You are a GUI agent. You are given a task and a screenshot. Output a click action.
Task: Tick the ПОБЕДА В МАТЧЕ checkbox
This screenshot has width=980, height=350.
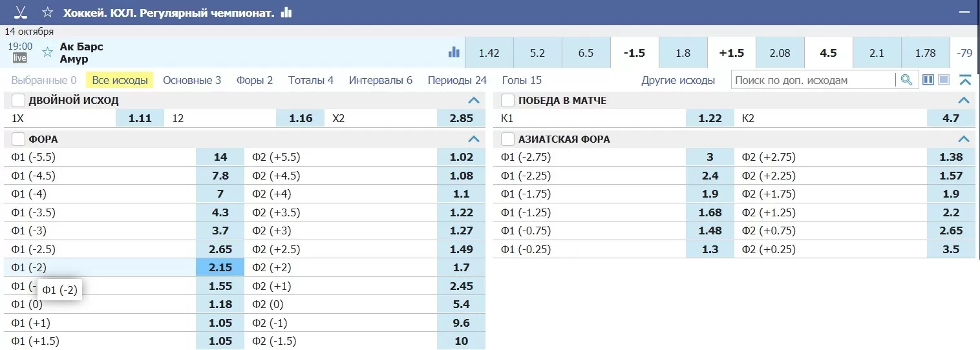(x=508, y=101)
